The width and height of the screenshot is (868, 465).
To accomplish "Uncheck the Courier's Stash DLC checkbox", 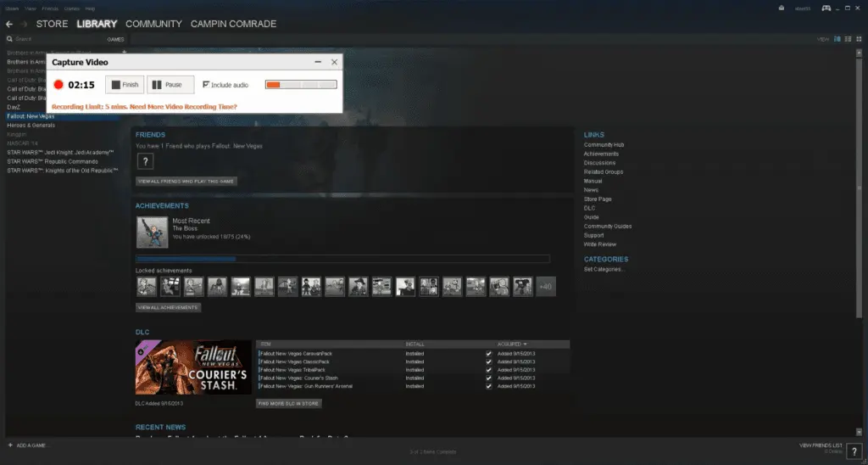I will (488, 378).
